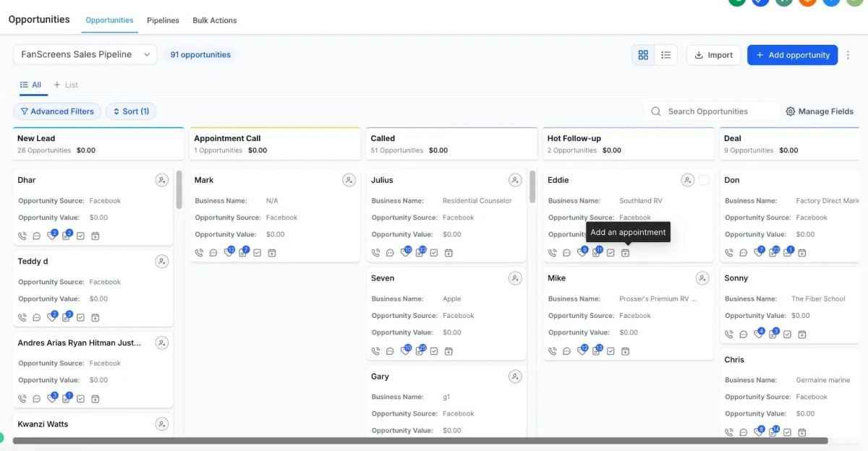Click the tags heart icon on Seven's card

pos(406,351)
